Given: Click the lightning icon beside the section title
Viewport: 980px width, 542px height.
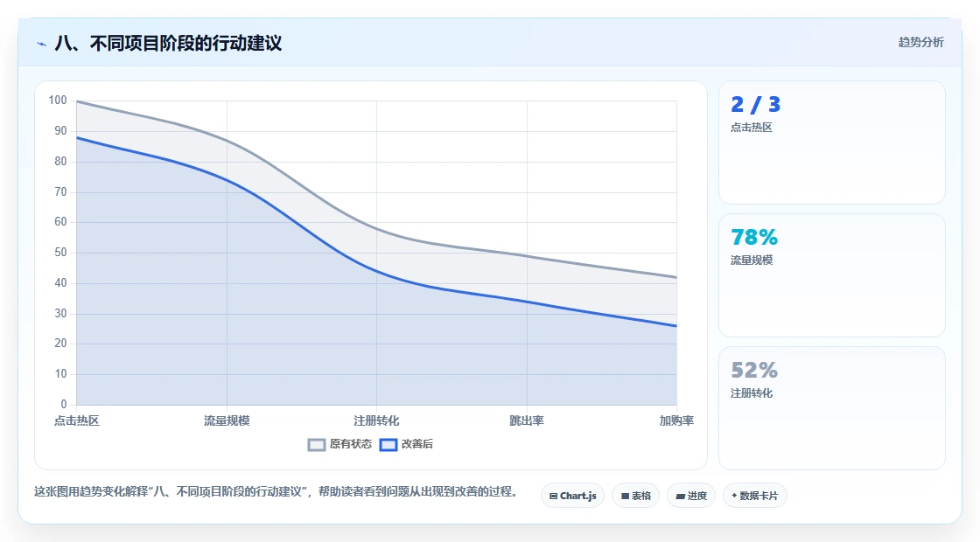Looking at the screenshot, I should (x=42, y=44).
